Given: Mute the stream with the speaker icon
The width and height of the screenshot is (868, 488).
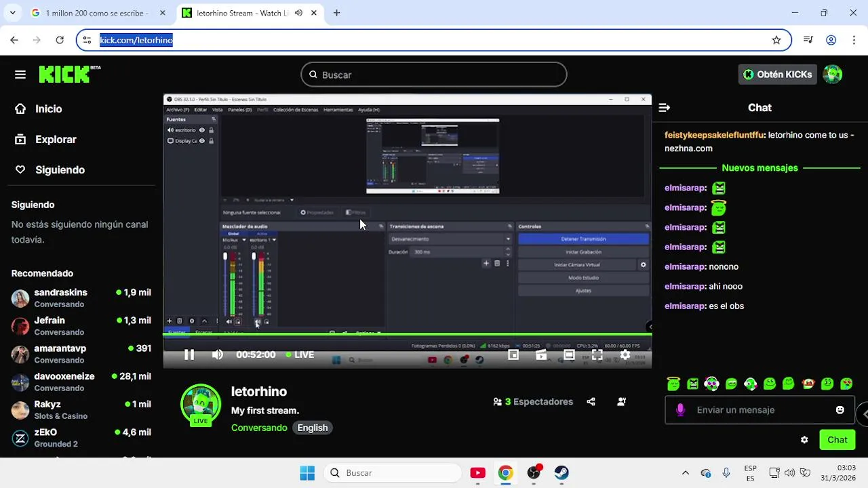Looking at the screenshot, I should (x=217, y=354).
